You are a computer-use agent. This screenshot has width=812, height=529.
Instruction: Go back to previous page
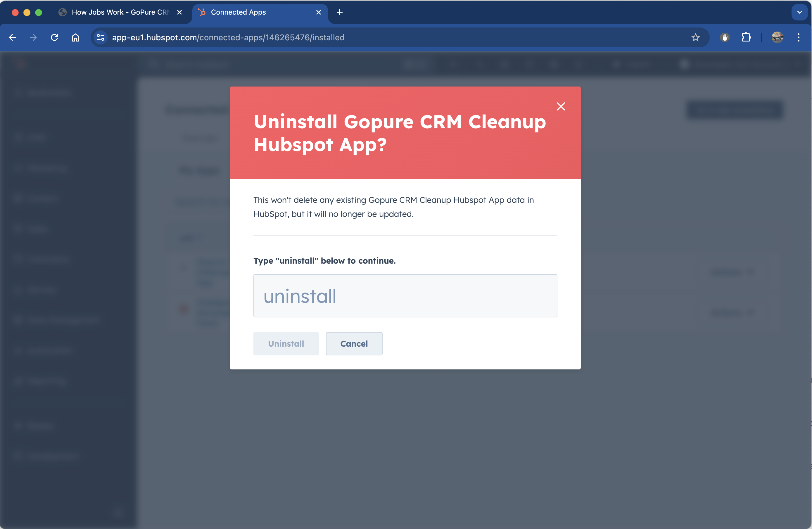click(x=13, y=37)
